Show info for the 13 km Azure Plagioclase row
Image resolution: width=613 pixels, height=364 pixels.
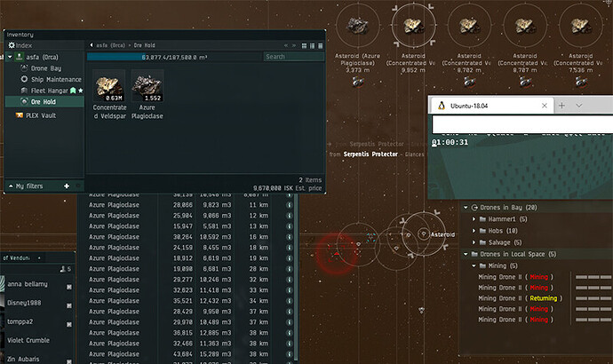(x=290, y=226)
